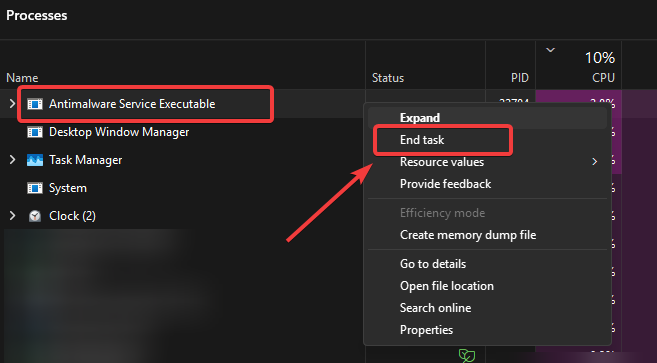Click the green leaf efficiency icon
Screen dimensions: 657x363
(466, 355)
